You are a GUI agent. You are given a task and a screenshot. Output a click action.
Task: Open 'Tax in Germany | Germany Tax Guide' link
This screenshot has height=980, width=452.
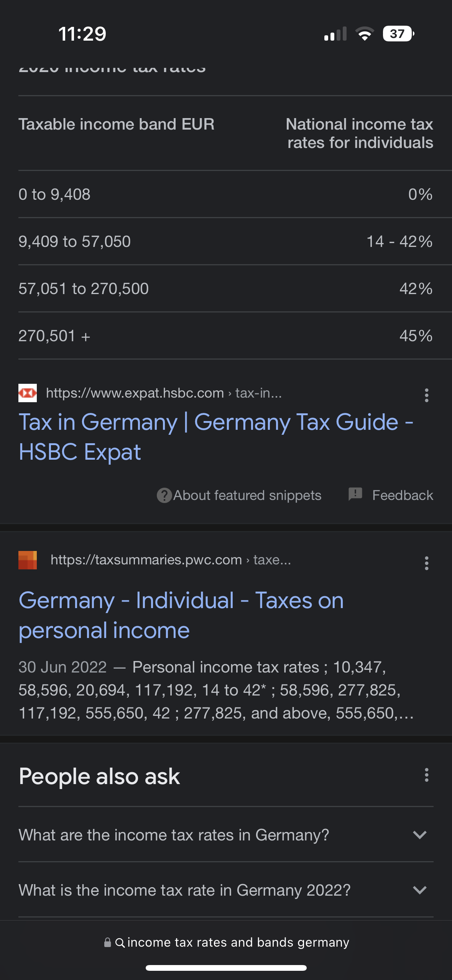[216, 437]
